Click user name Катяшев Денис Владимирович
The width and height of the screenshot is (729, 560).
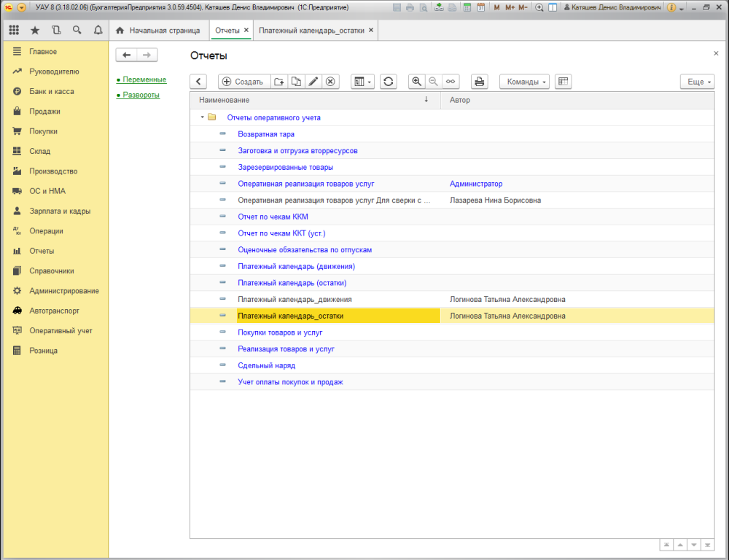coord(612,7)
